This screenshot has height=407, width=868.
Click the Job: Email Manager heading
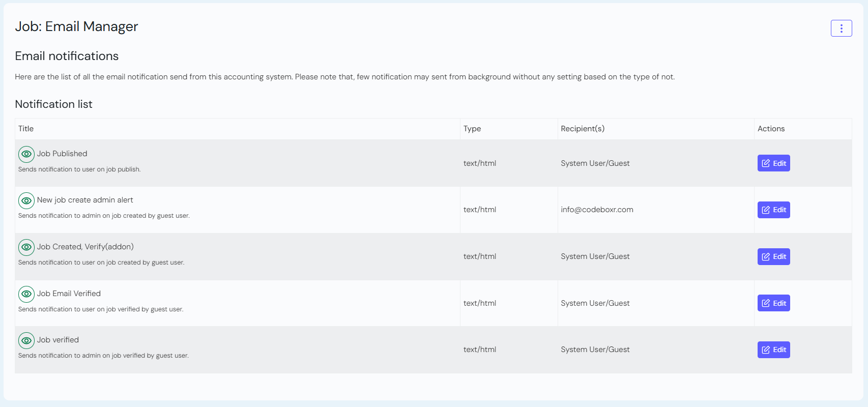pyautogui.click(x=76, y=26)
